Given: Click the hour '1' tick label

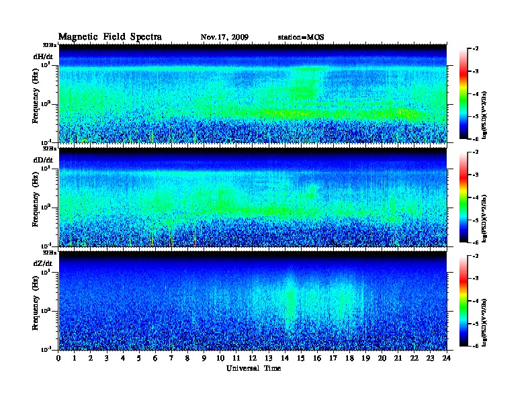Looking at the screenshot, I should 75,358.
